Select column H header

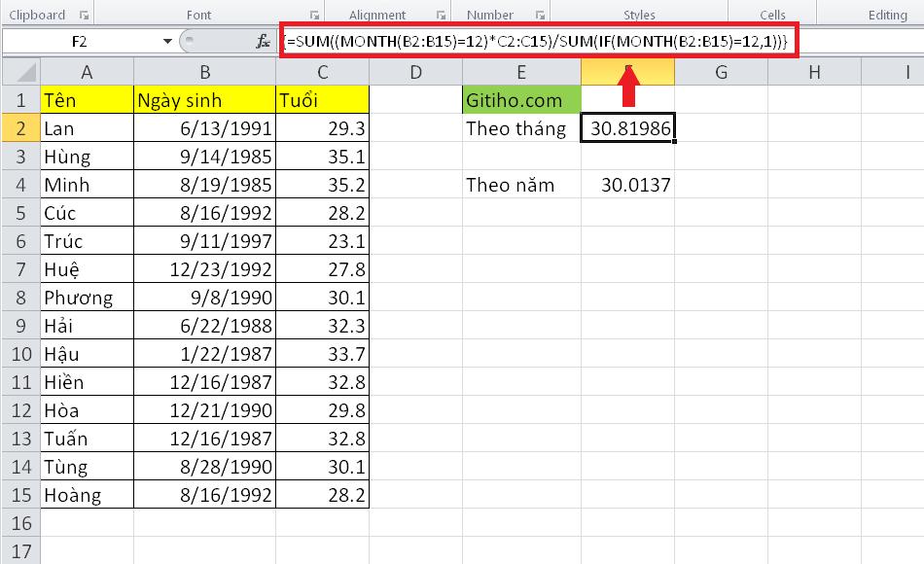click(x=815, y=71)
